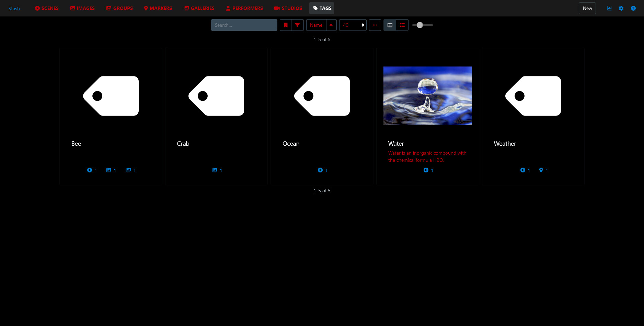The width and height of the screenshot is (644, 326).
Task: Click the Weather tag name
Action: (505, 144)
